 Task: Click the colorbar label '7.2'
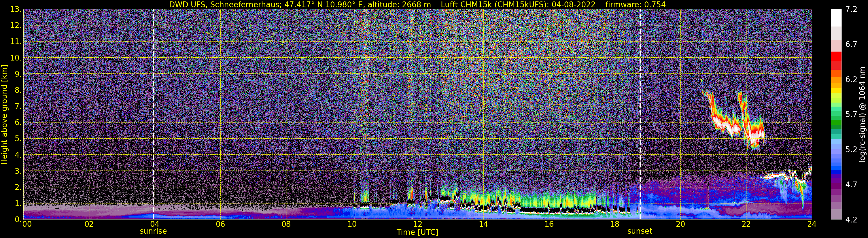[x=851, y=10]
